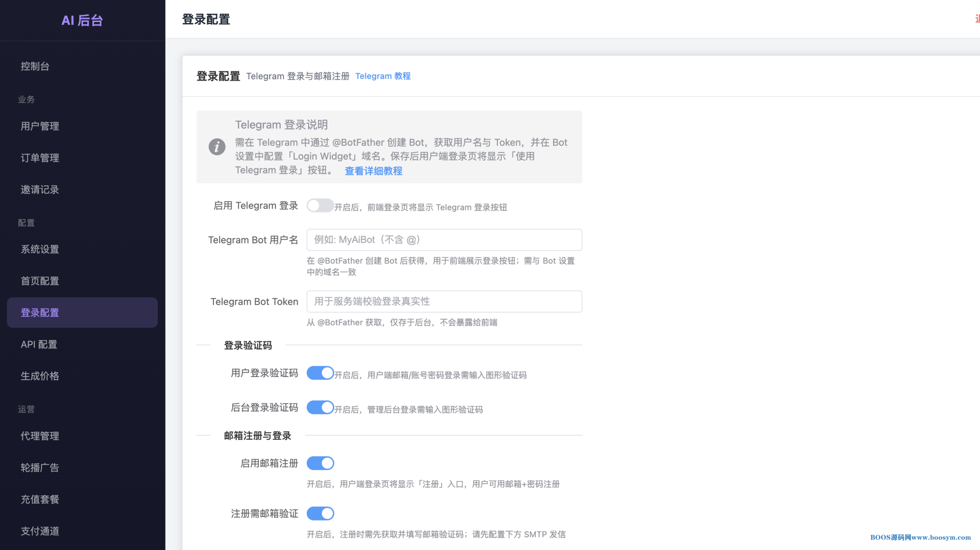Focus the Telegram Bot 用户名 field
The width and height of the screenshot is (980, 550).
444,240
